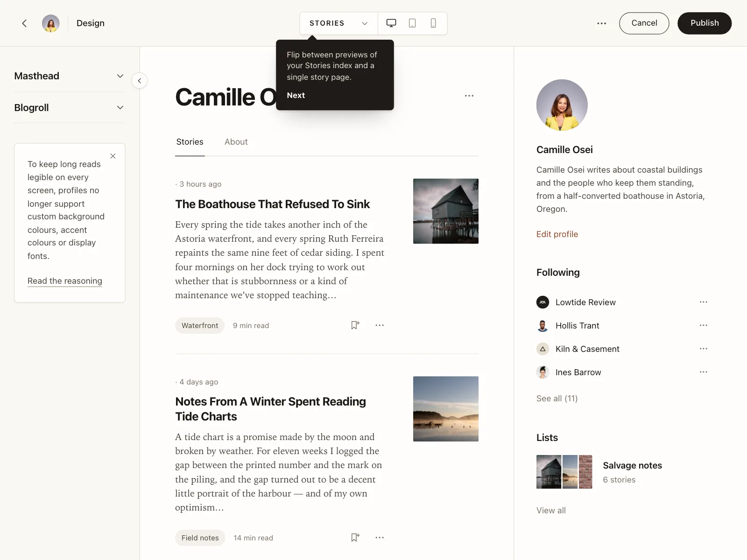Click the '3 hours ago' timestamp
The width and height of the screenshot is (747, 560).
[x=200, y=184]
